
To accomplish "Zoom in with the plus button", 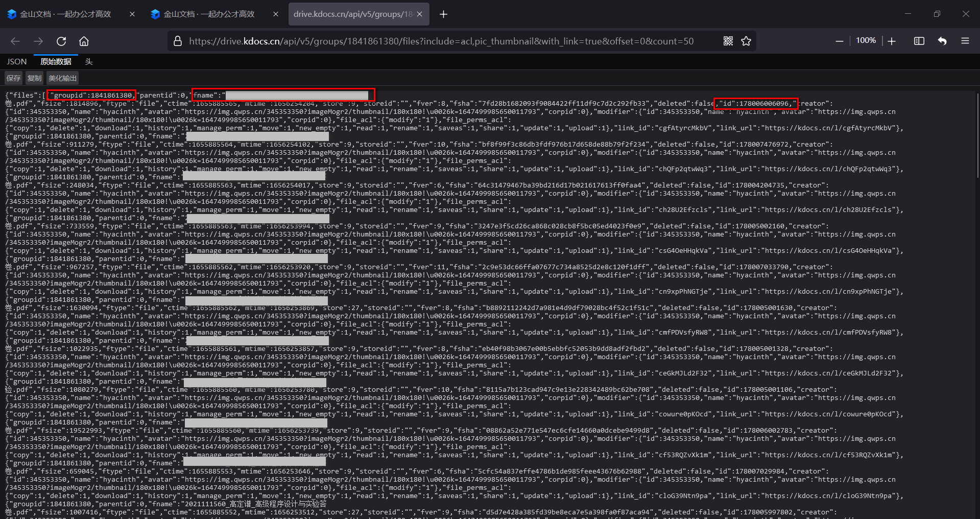I will 892,41.
